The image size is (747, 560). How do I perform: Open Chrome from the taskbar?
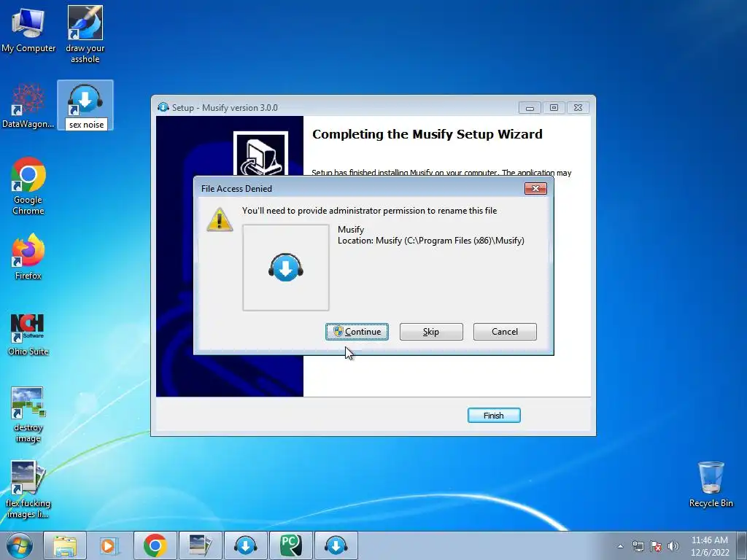[155, 545]
